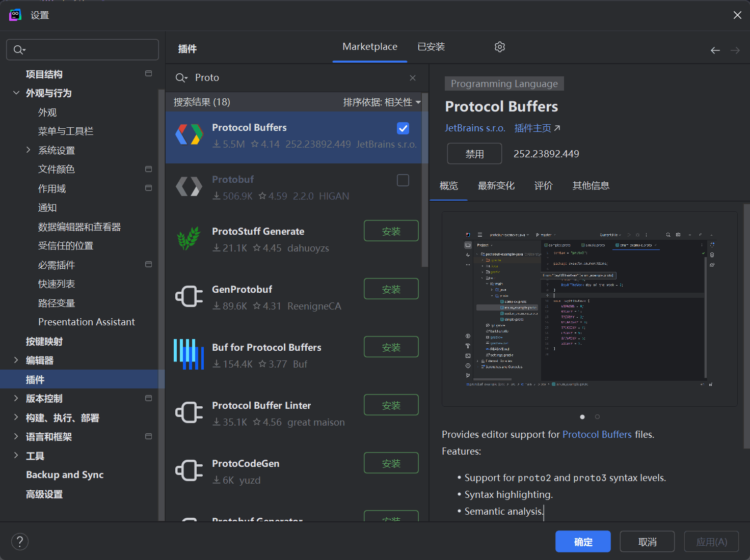The height and width of the screenshot is (560, 750).
Task: Click the Protocol Buffer Linter plug icon
Action: 189,412
